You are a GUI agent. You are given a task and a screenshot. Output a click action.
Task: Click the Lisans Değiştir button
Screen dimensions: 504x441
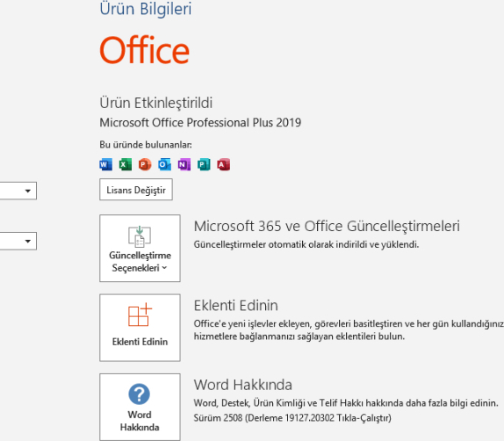[x=136, y=190]
